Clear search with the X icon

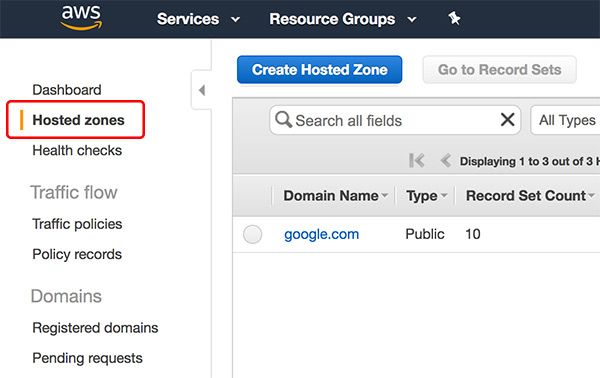pyautogui.click(x=507, y=120)
